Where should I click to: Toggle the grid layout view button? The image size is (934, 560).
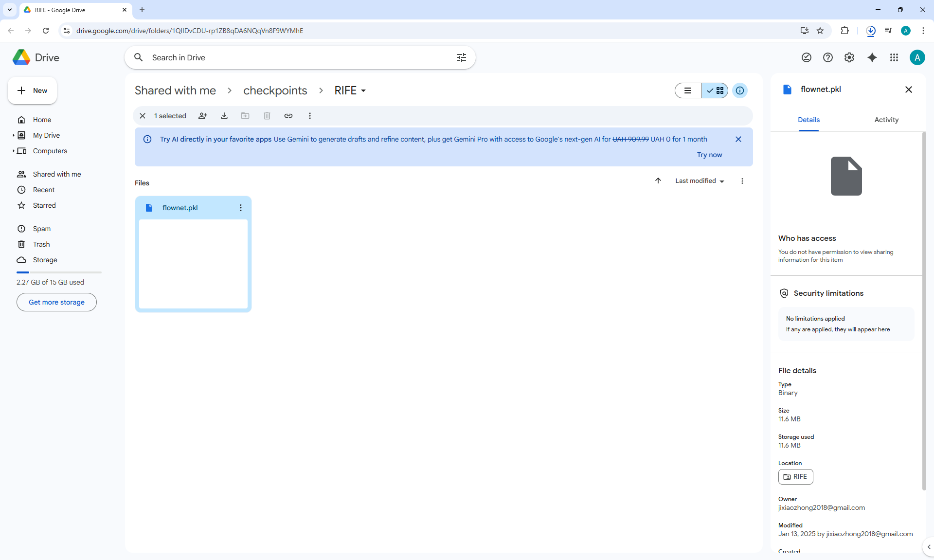[715, 90]
